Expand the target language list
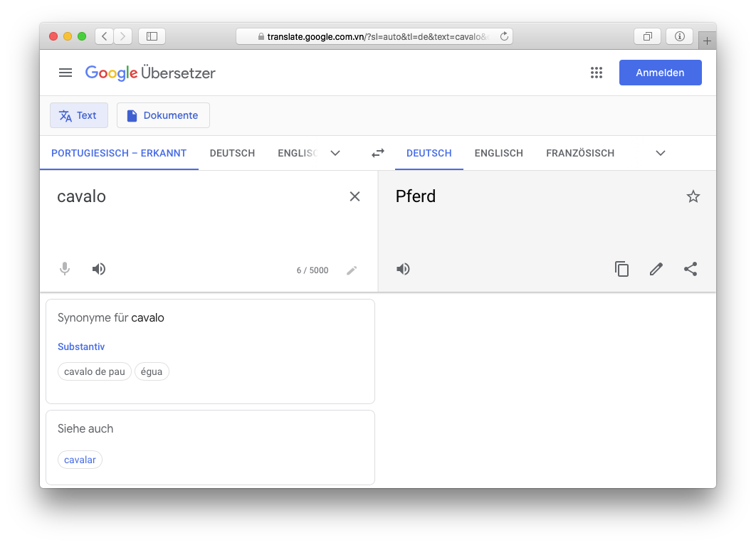Viewport: 756px width, 545px height. [660, 153]
